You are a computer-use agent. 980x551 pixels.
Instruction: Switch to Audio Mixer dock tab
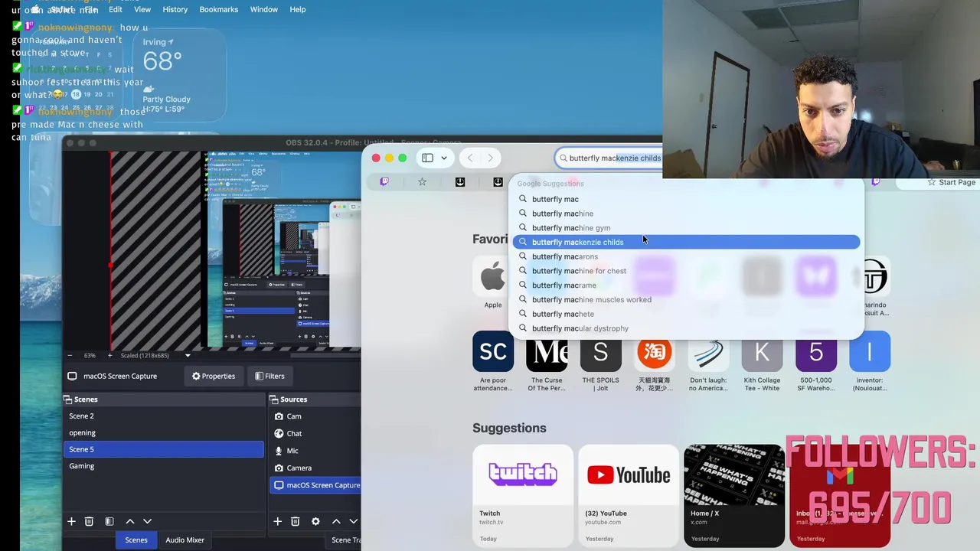point(185,540)
